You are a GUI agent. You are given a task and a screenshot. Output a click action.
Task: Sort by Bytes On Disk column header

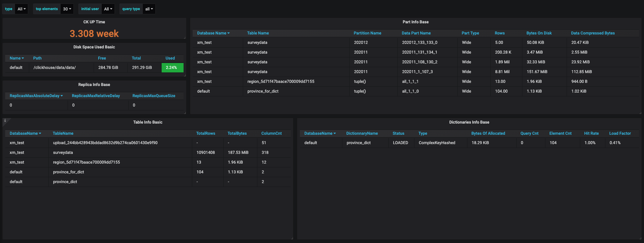(x=539, y=33)
